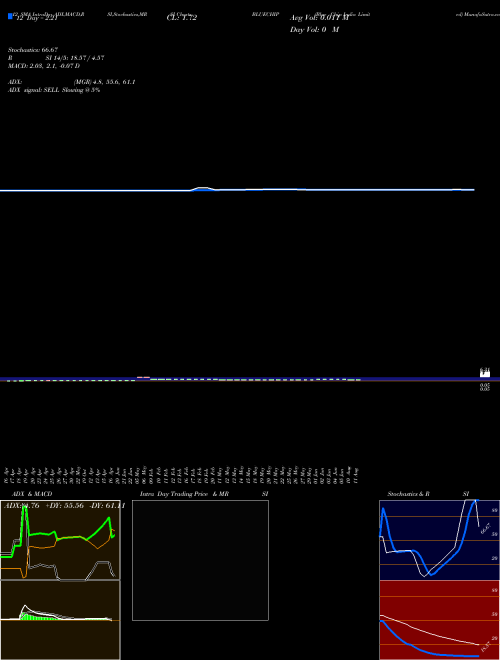This screenshot has height=660, width=500.
Task: Click 'ADX signal: SELL Slowing @ 5%' text
Action: click(x=54, y=90)
